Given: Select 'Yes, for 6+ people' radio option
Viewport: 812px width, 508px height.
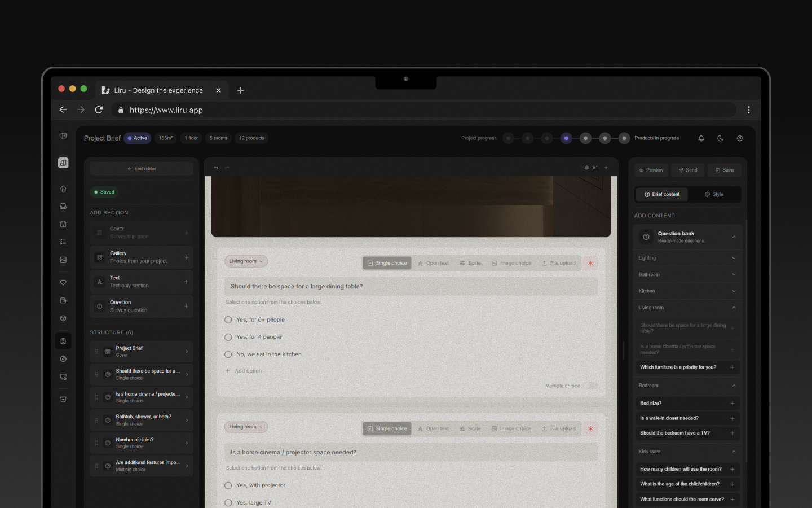Looking at the screenshot, I should point(228,320).
